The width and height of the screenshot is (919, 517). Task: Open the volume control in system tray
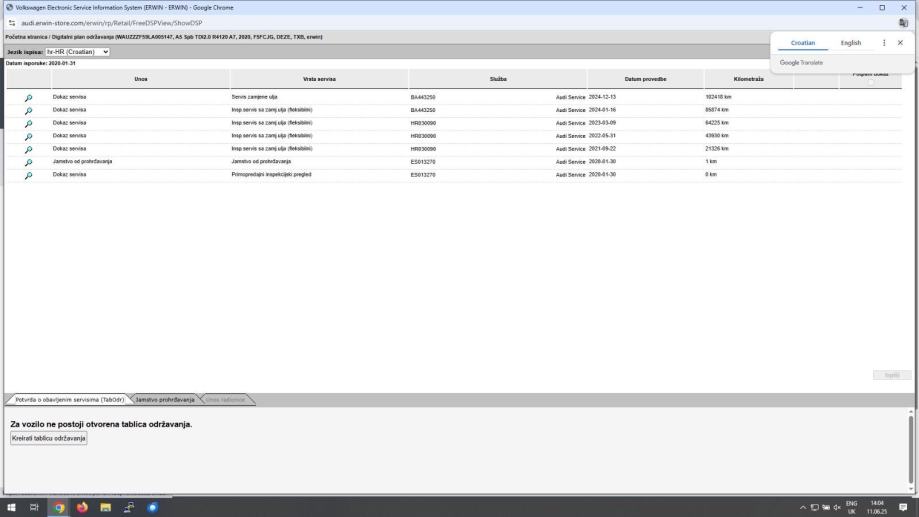click(x=837, y=508)
